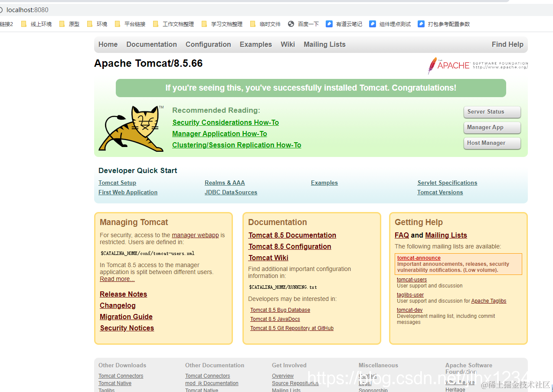This screenshot has width=553, height=392.
Task: Open the 线上环境 bookmark folder
Action: [x=37, y=24]
